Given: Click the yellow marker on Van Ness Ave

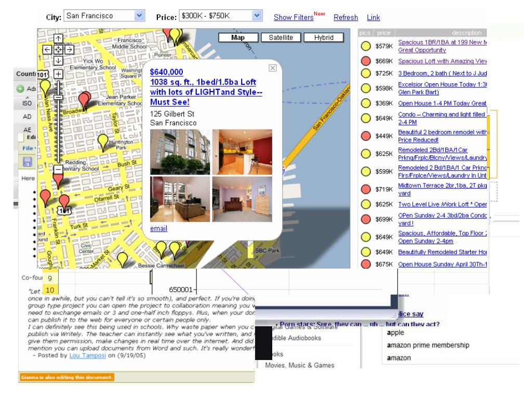Looking at the screenshot, I should 45,88.
